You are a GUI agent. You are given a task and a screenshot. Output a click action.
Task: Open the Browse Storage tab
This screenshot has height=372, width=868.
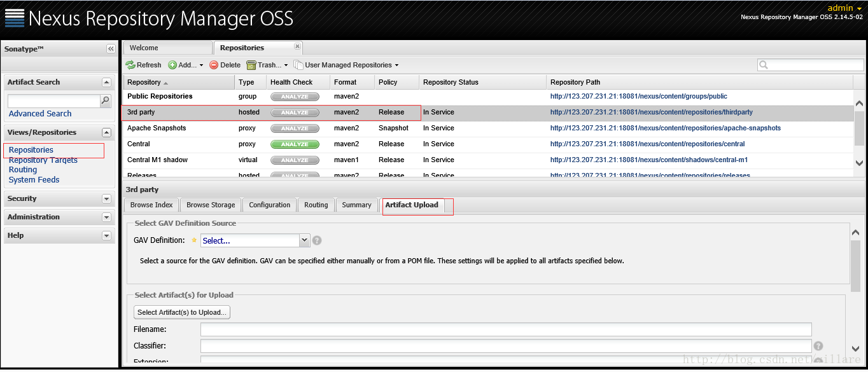coord(211,205)
